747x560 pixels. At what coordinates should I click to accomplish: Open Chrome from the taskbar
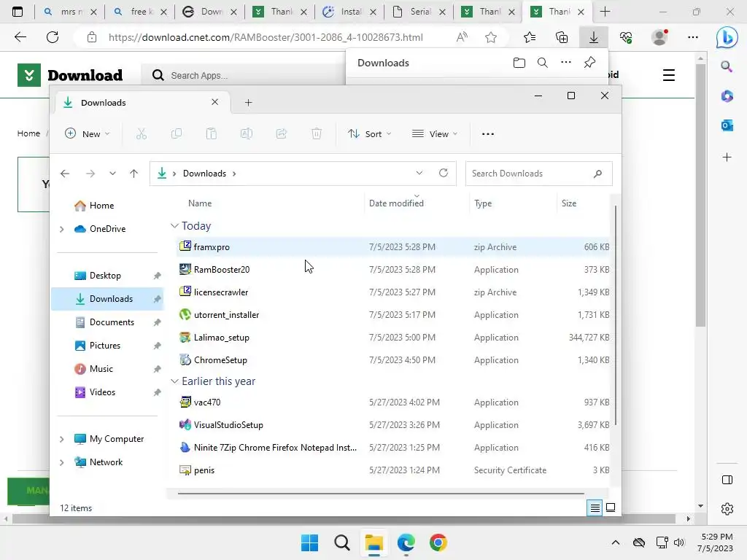click(x=438, y=542)
